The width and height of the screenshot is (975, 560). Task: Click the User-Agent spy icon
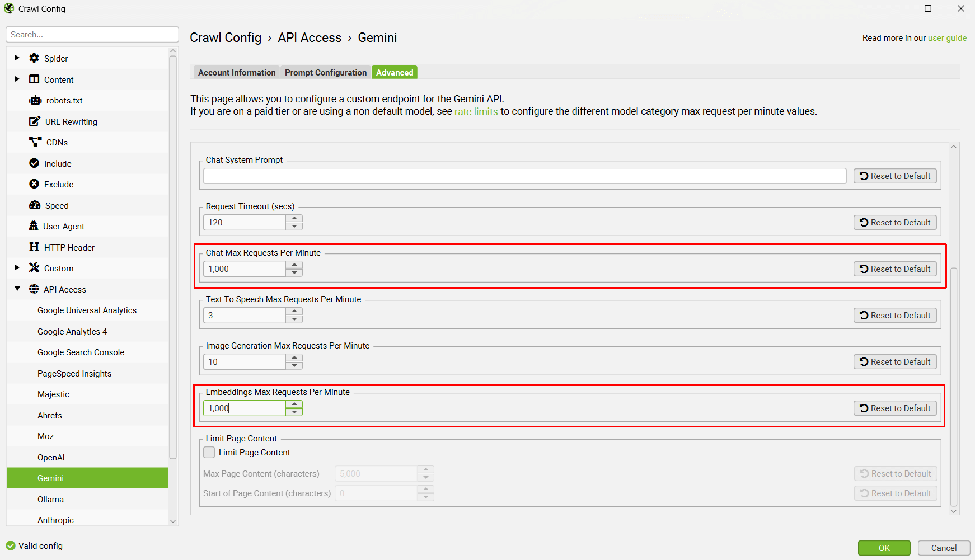(x=34, y=226)
